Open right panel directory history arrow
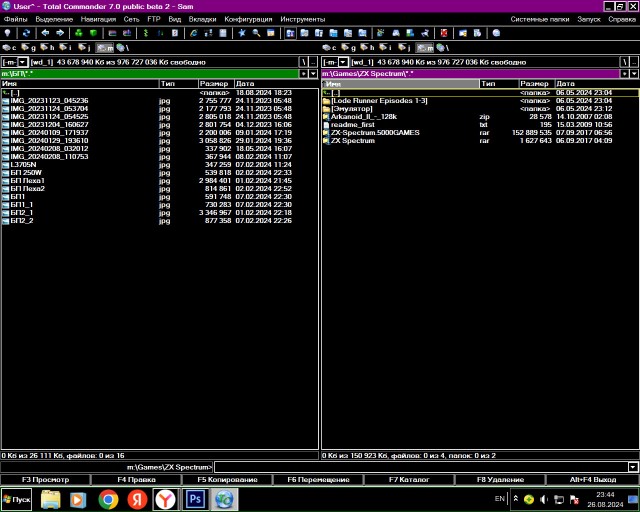 coord(634,73)
